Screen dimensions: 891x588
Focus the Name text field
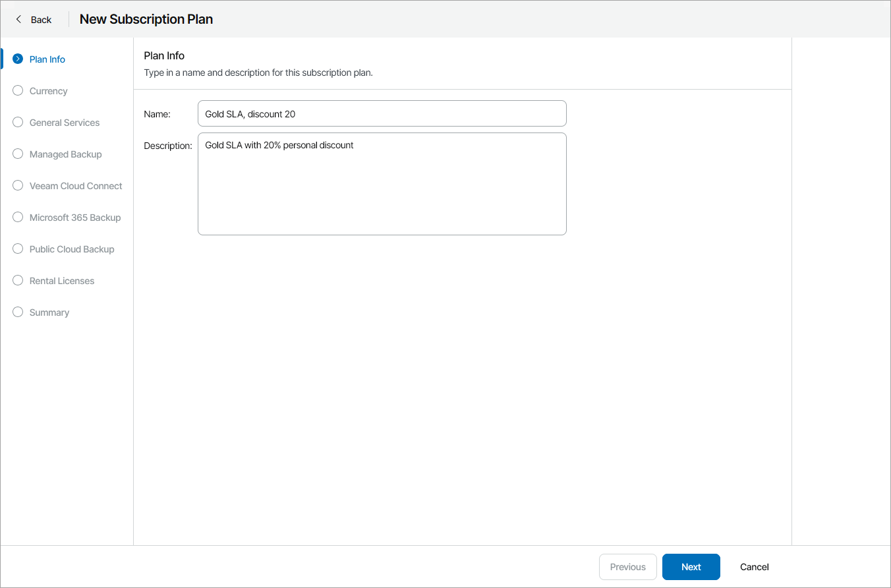coord(382,113)
